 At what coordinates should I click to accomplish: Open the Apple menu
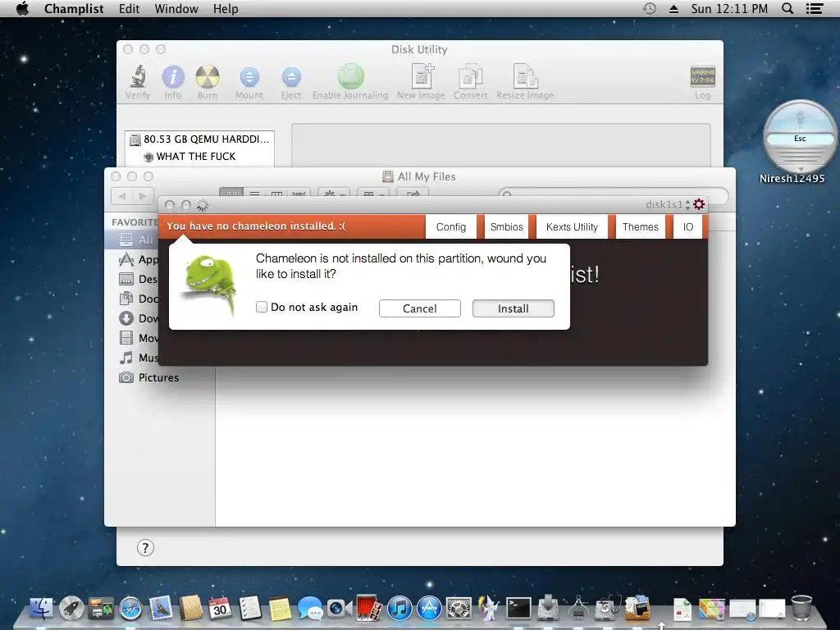coord(22,8)
